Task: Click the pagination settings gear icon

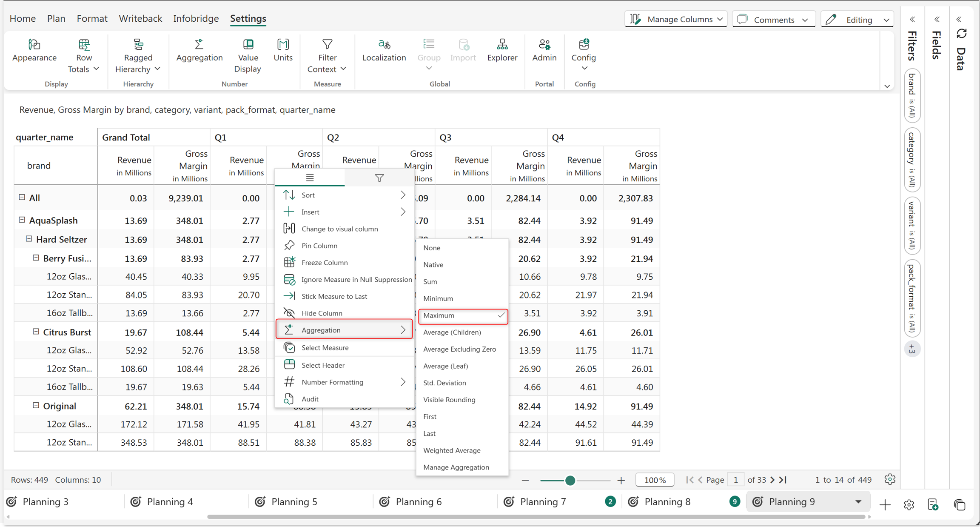Action: 889,479
